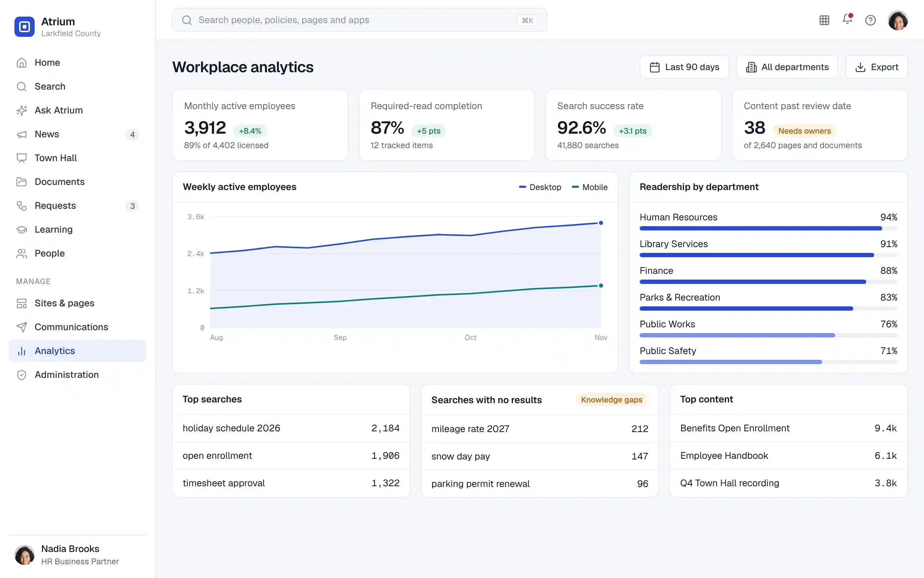Click the Atrium logo icon
The image size is (924, 578).
point(25,27)
